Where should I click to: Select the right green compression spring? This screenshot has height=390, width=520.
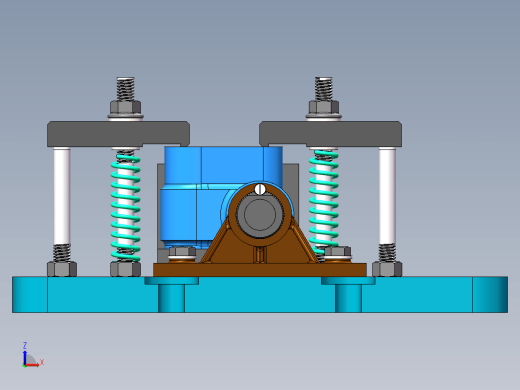[323, 201]
